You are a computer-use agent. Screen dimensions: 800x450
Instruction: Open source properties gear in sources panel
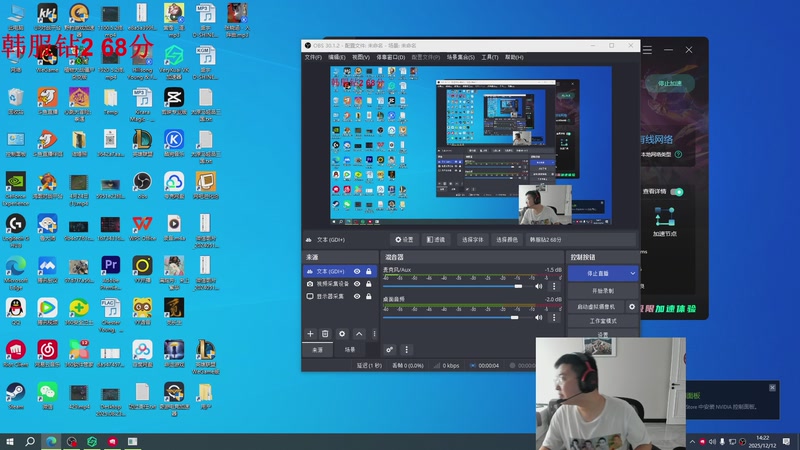click(342, 334)
